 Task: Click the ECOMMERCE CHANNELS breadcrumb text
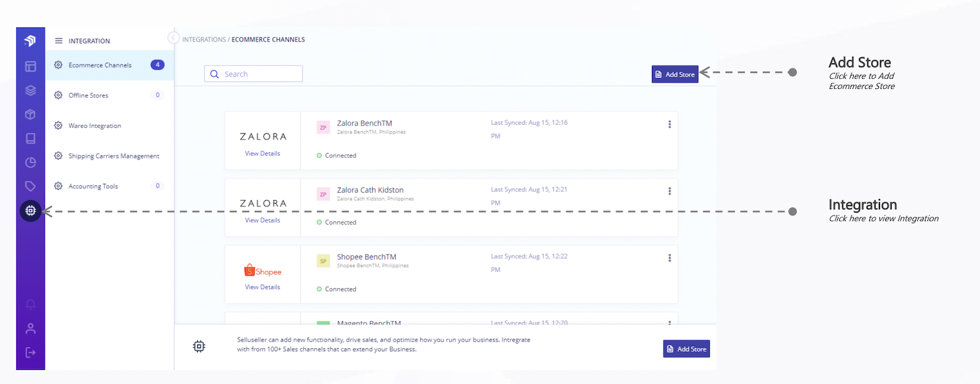pos(268,40)
